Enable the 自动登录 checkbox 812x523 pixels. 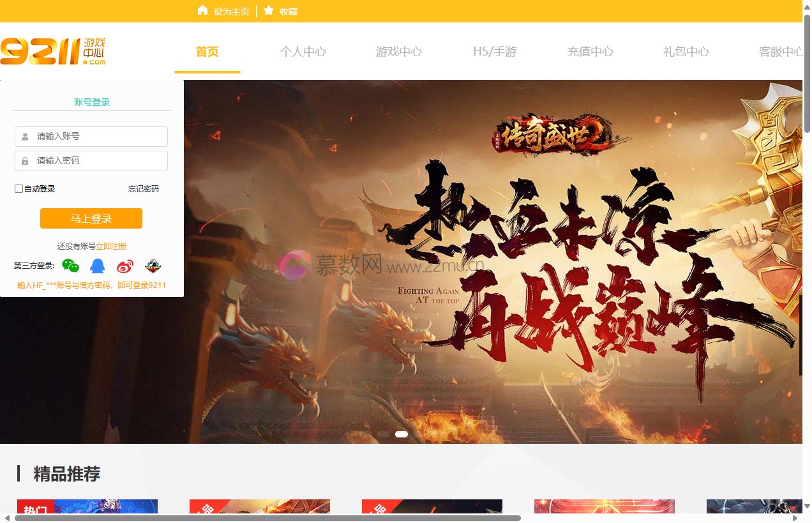click(x=19, y=189)
